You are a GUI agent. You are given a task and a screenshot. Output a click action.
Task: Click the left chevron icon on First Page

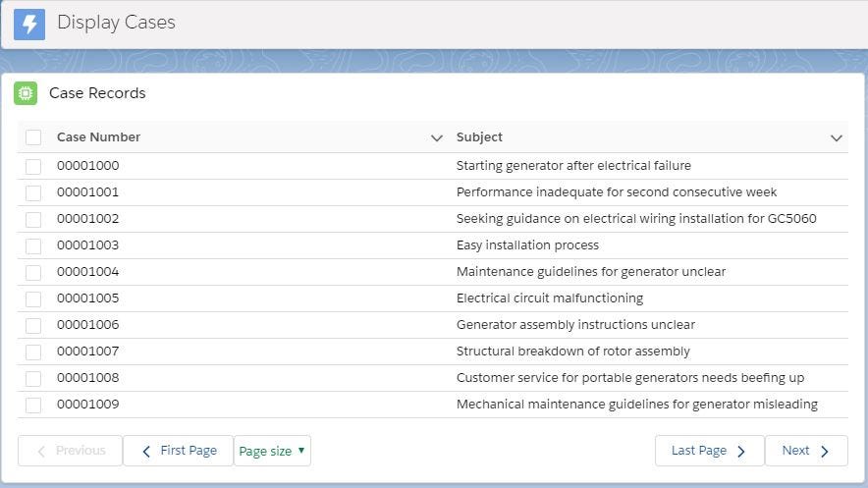[x=146, y=452]
